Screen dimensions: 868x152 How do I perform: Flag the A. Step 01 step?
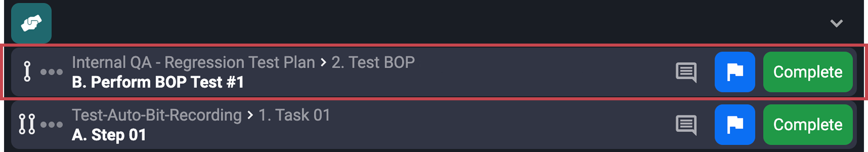click(734, 125)
